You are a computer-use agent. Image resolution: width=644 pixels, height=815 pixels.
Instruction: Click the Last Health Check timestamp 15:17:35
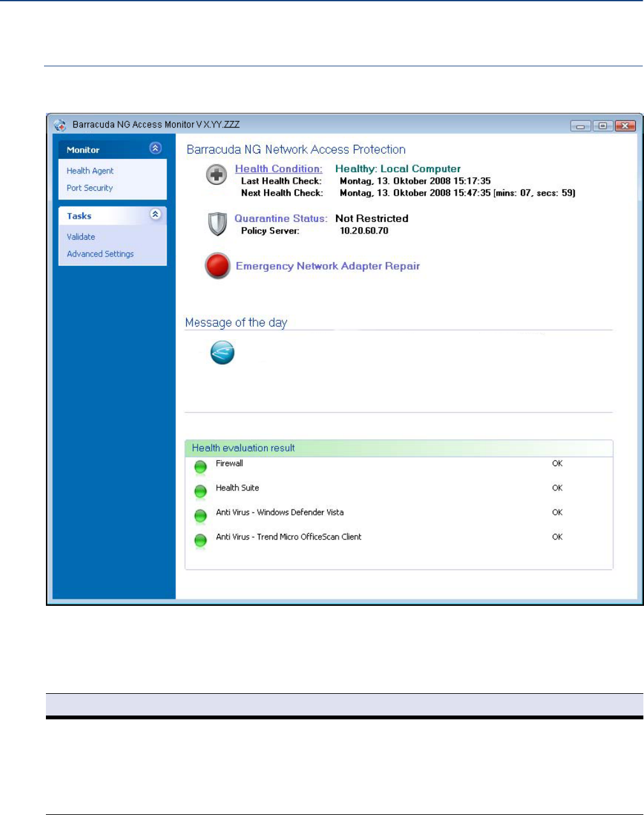pyautogui.click(x=415, y=181)
